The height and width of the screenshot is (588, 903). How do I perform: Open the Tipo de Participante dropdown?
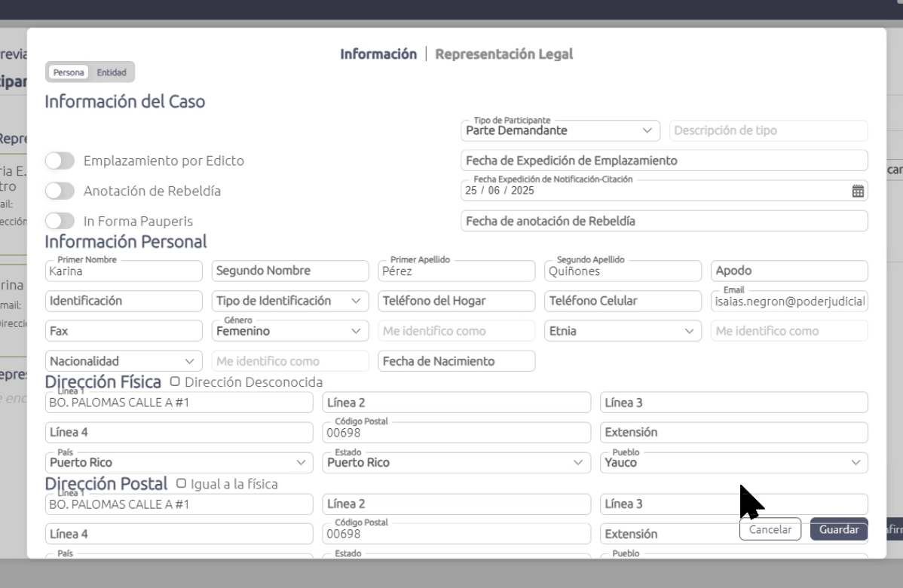pos(560,130)
